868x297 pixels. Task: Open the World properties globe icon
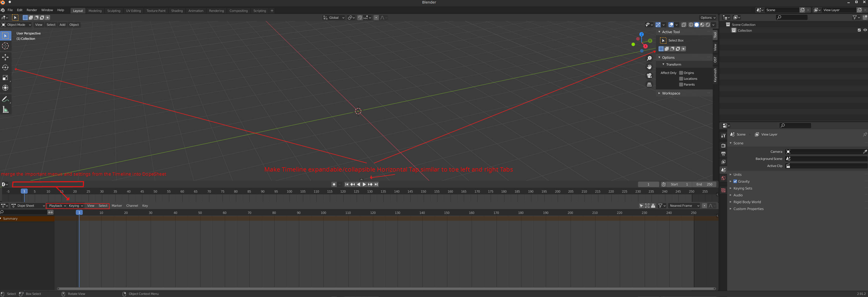tap(723, 178)
